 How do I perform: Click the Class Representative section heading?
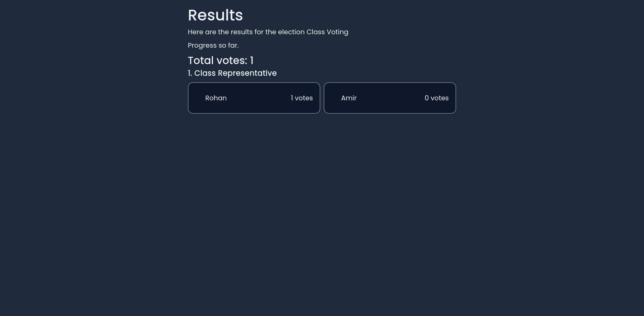tap(232, 73)
